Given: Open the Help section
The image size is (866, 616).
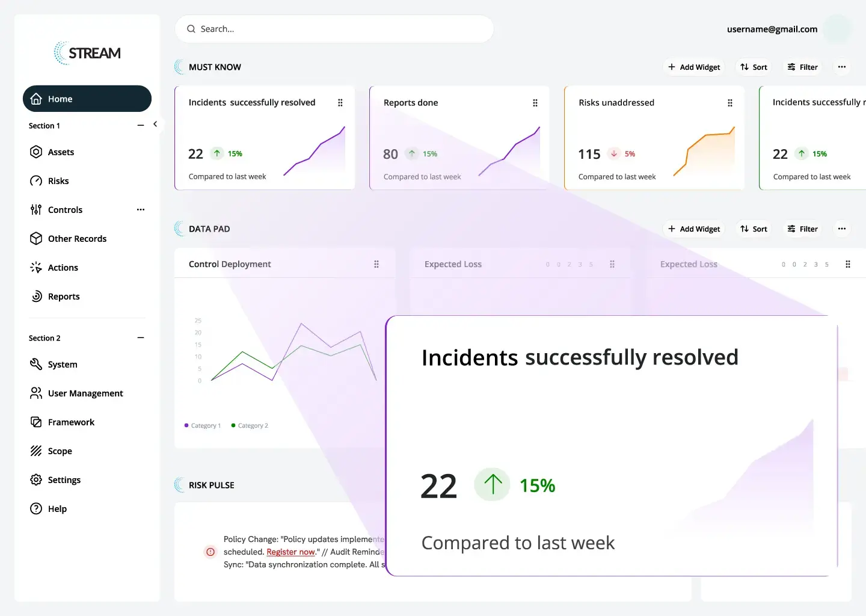Looking at the screenshot, I should click(57, 508).
